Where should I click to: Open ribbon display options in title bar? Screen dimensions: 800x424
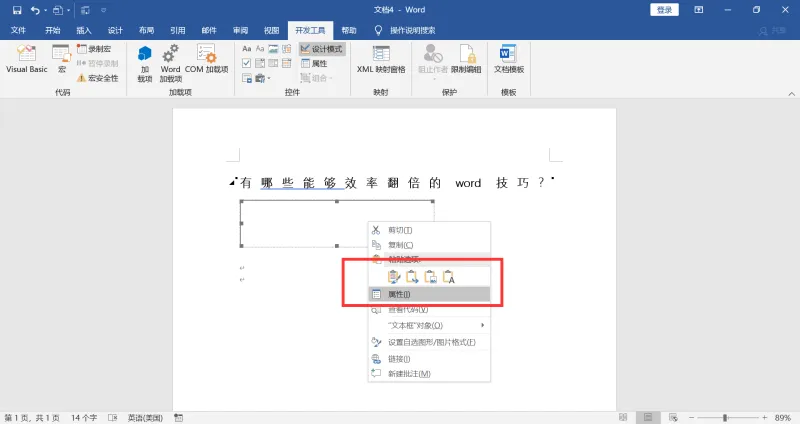[x=699, y=10]
